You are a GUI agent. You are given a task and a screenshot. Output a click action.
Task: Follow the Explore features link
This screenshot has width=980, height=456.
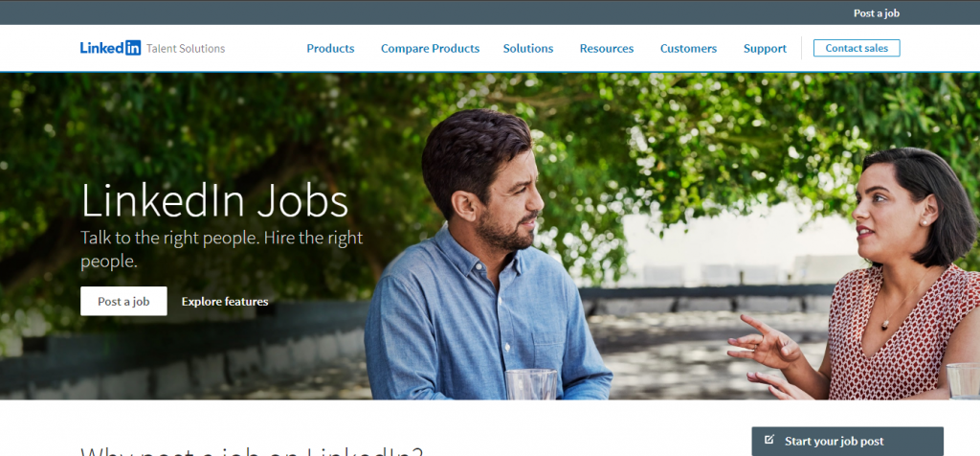(225, 302)
